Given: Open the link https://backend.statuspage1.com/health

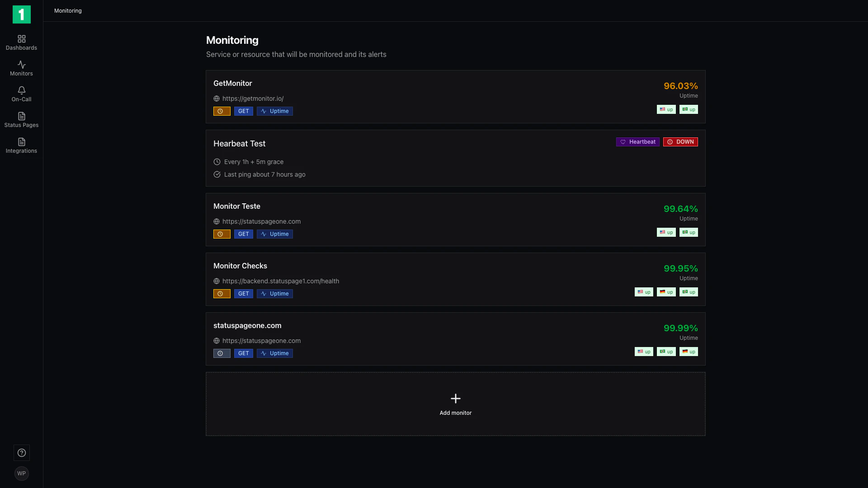Looking at the screenshot, I should point(281,281).
